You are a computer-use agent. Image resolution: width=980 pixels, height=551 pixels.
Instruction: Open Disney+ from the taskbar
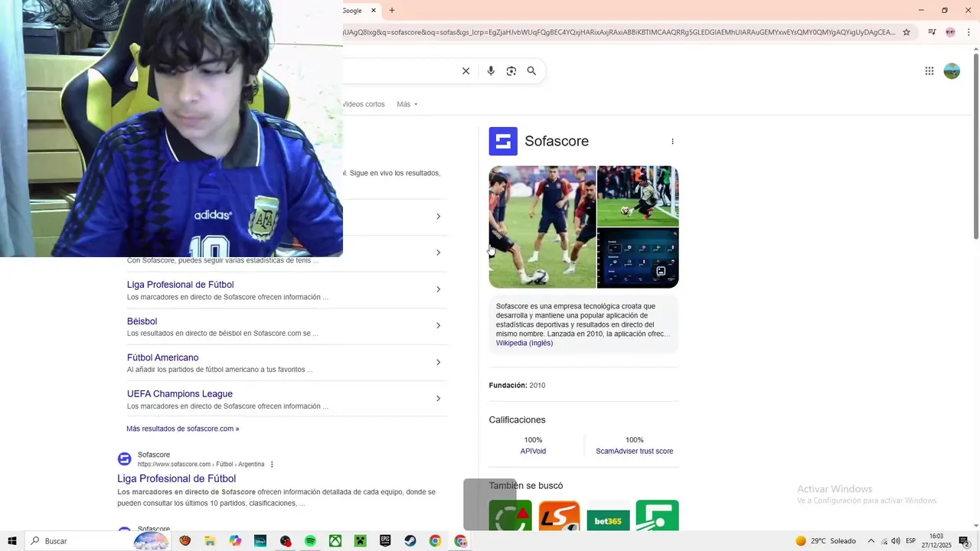point(260,541)
